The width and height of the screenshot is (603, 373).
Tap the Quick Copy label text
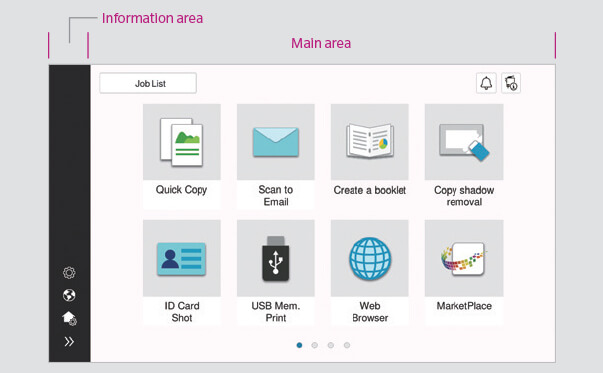182,190
